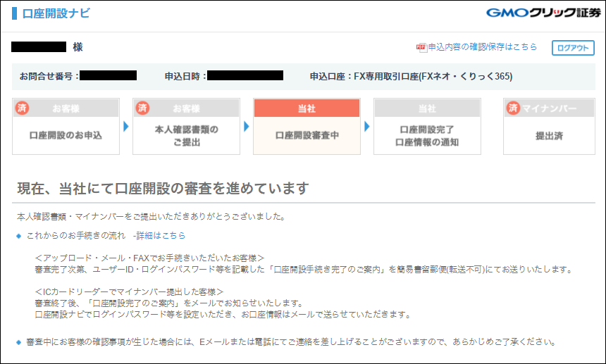Click the 済 badge on 口座開設のお申込 step
This screenshot has height=364, width=606.
pyautogui.click(x=22, y=108)
